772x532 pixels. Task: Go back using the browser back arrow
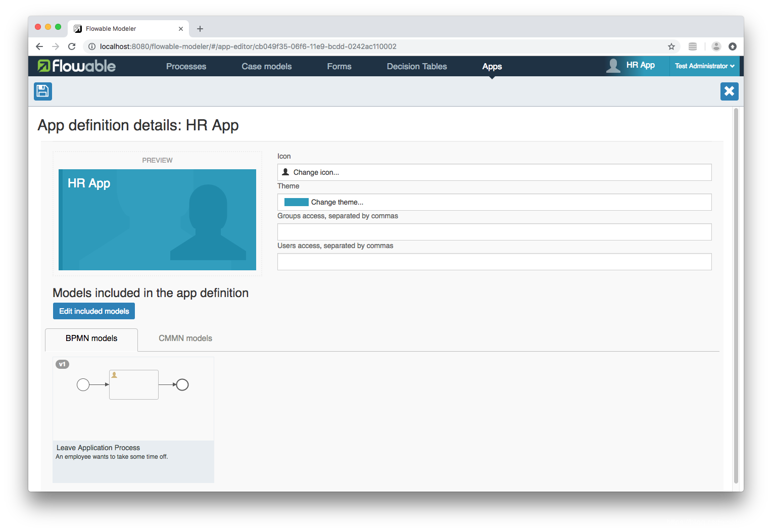coord(39,46)
